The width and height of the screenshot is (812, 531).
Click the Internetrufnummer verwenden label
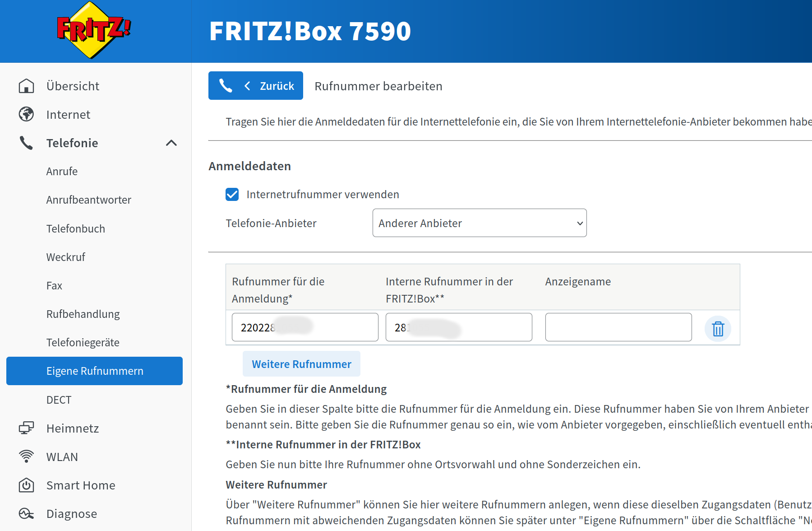click(x=323, y=194)
